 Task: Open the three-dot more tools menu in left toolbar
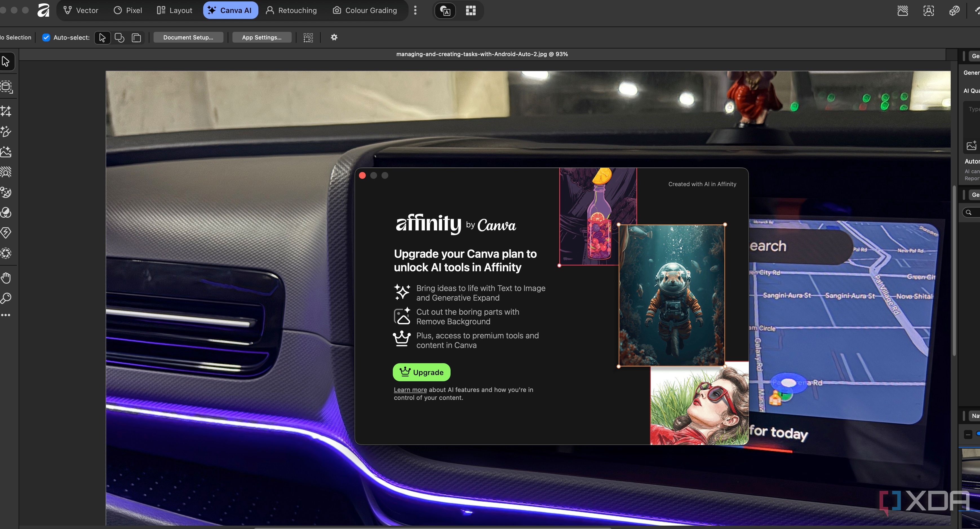pos(6,315)
